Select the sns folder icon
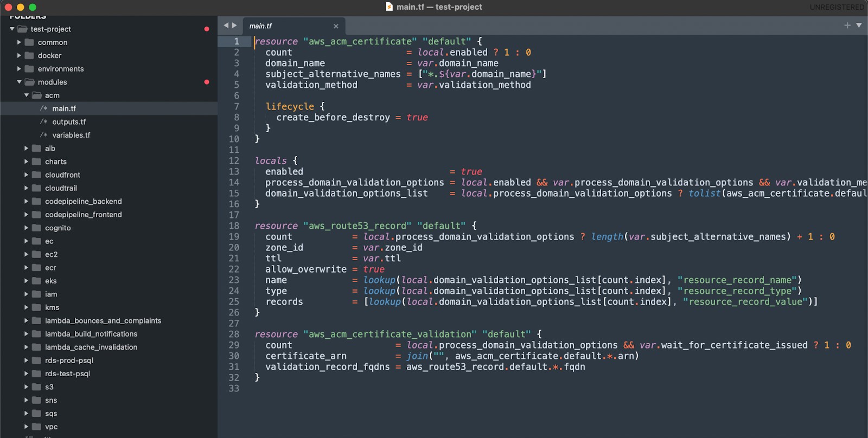This screenshot has width=868, height=438. click(36, 401)
